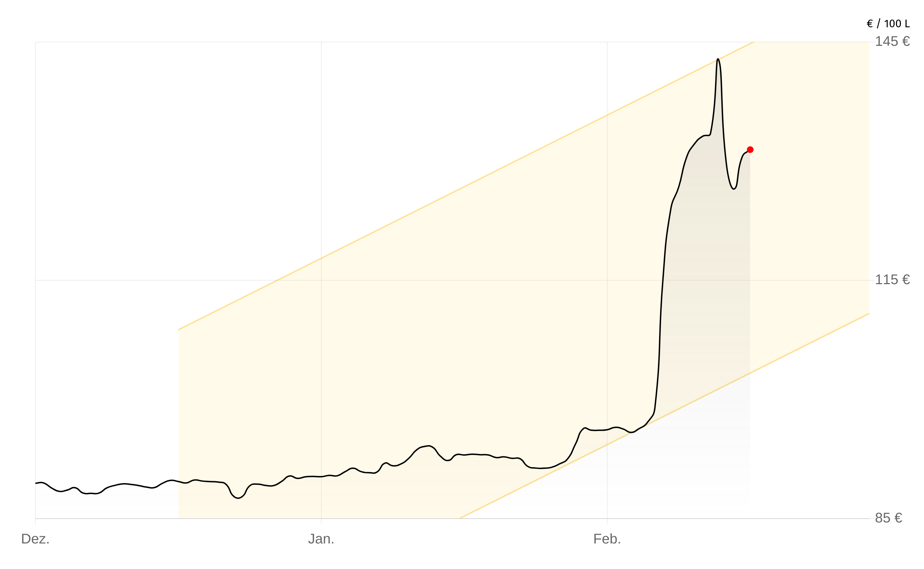Click the "85 €" axis label
Image resolution: width=924 pixels, height=569 pixels.
[888, 518]
